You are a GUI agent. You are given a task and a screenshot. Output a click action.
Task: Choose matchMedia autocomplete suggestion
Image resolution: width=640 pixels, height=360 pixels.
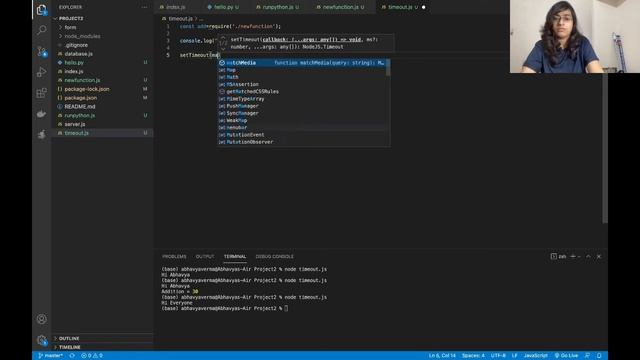[301, 63]
